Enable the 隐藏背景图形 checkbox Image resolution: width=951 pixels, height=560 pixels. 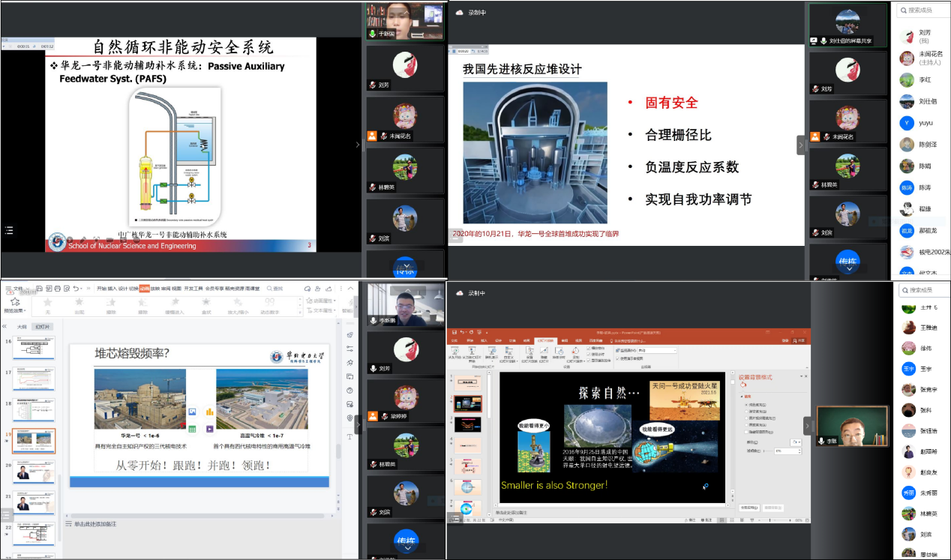(745, 432)
